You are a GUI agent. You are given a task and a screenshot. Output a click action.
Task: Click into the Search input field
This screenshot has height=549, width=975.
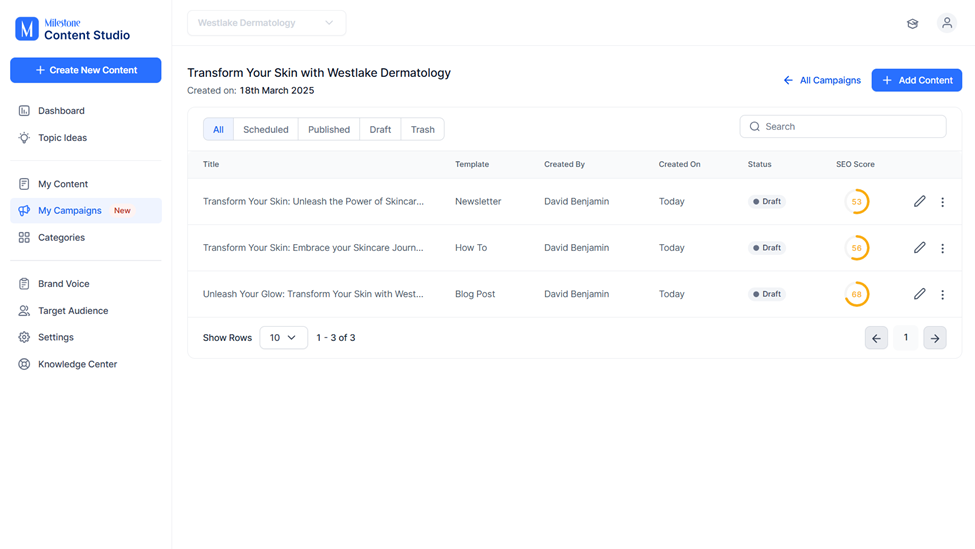pyautogui.click(x=843, y=127)
